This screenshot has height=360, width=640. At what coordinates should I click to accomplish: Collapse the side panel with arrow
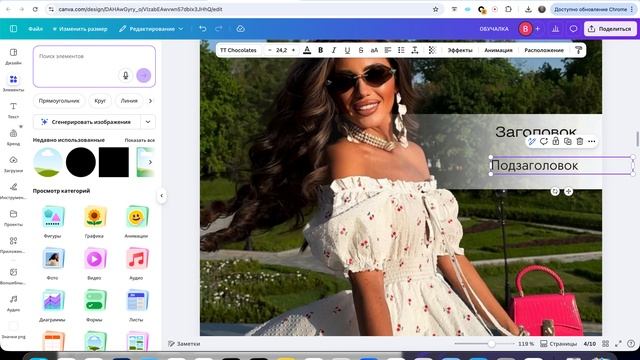point(162,196)
